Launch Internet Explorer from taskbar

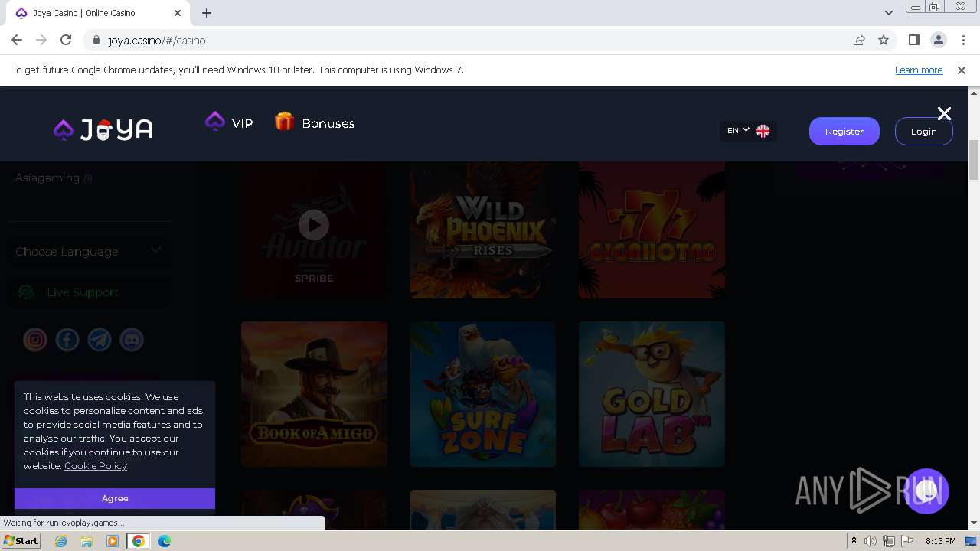click(x=61, y=541)
